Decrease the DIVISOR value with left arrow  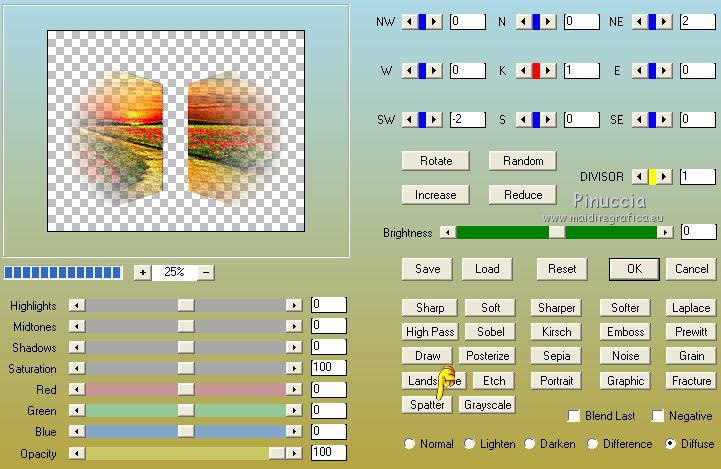point(639,177)
